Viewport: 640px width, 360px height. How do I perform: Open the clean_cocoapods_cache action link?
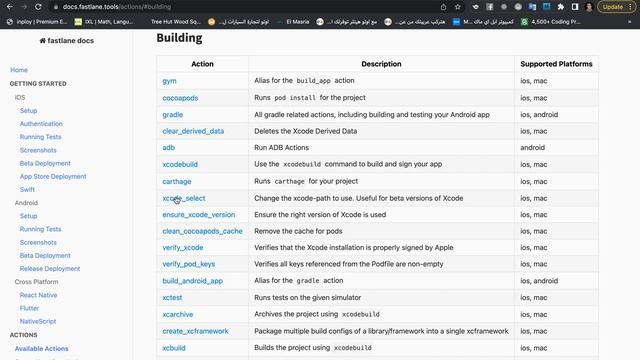202,231
